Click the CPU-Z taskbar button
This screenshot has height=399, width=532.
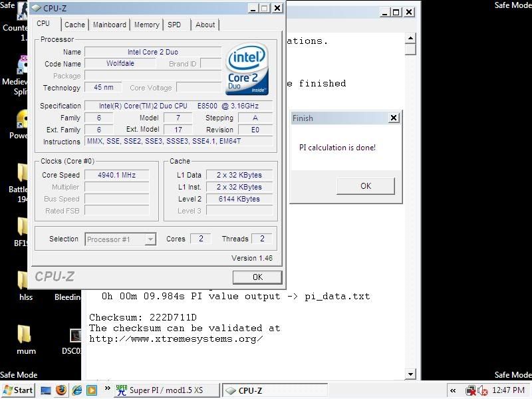275,390
